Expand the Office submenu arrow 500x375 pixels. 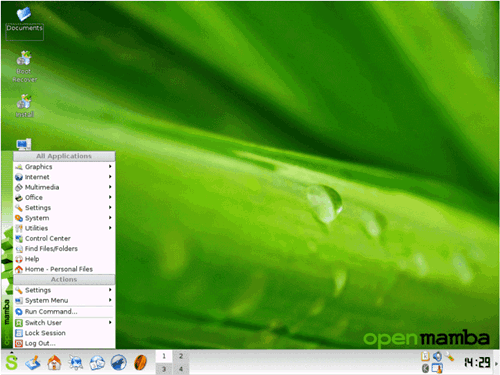coord(110,197)
